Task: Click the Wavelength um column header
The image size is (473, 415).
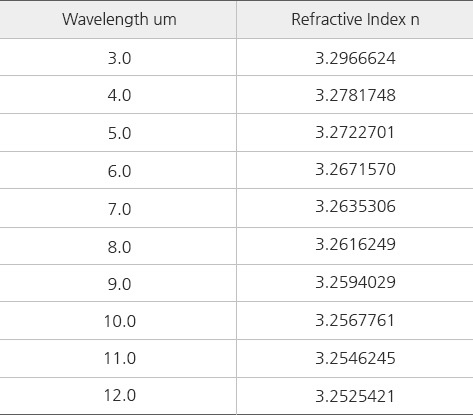Action: [x=119, y=19]
